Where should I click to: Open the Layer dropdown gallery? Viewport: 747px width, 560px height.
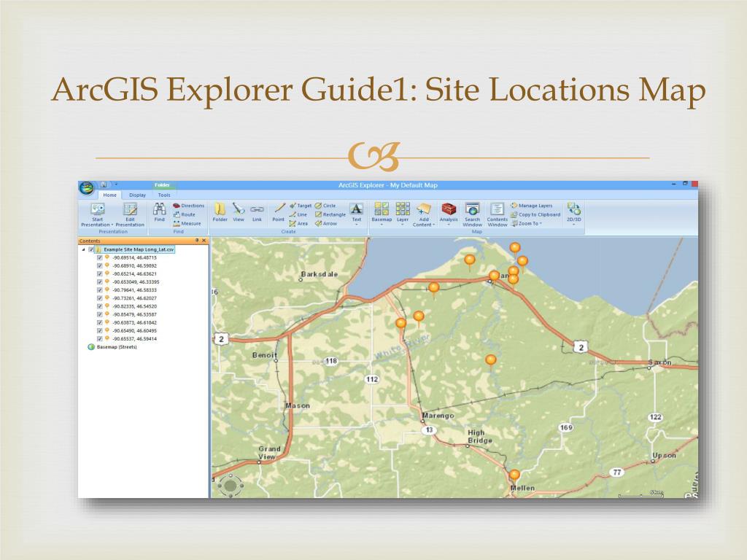(x=403, y=215)
